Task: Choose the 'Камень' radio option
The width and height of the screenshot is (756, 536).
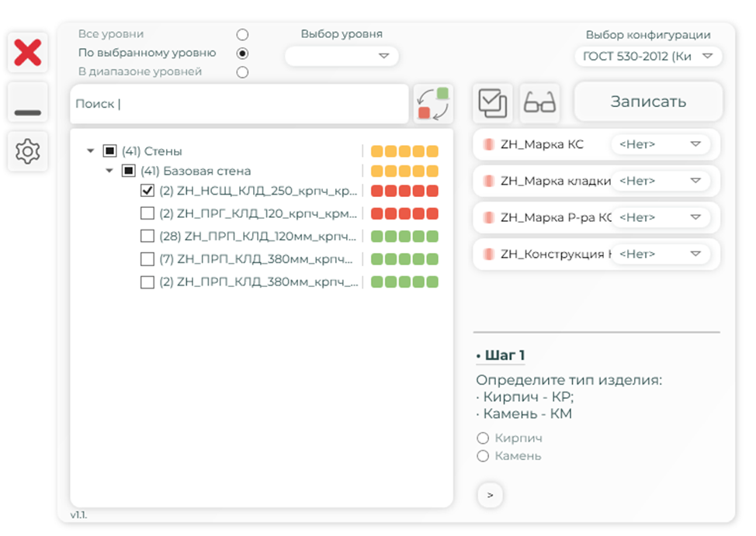Action: [483, 456]
